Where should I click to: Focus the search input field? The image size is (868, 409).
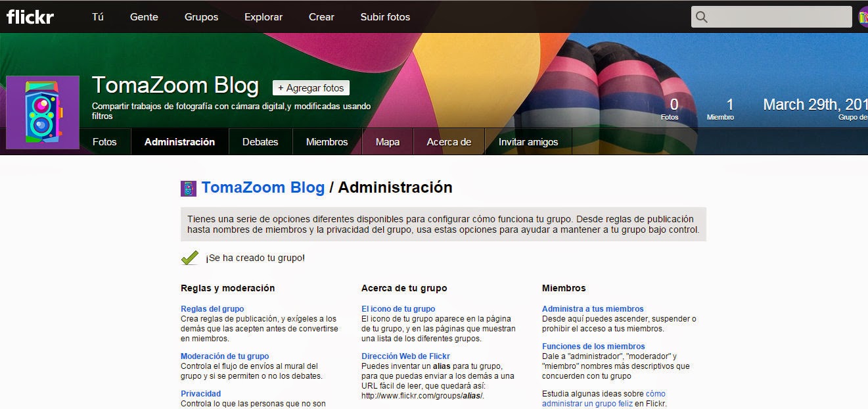(771, 17)
